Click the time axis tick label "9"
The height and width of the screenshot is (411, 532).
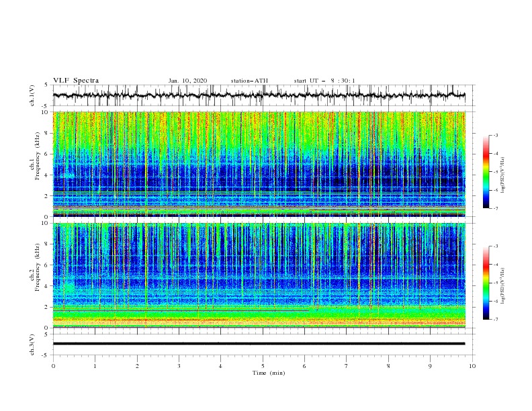(430, 366)
